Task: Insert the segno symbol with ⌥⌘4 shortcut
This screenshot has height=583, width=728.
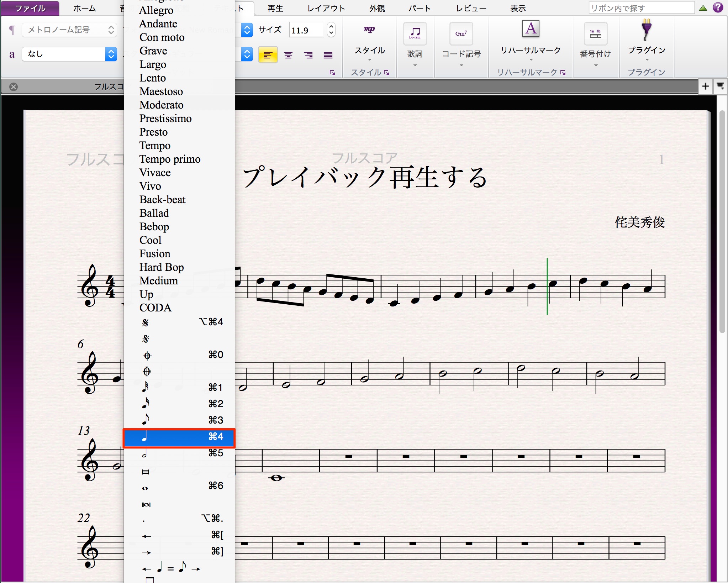Action: pos(179,322)
